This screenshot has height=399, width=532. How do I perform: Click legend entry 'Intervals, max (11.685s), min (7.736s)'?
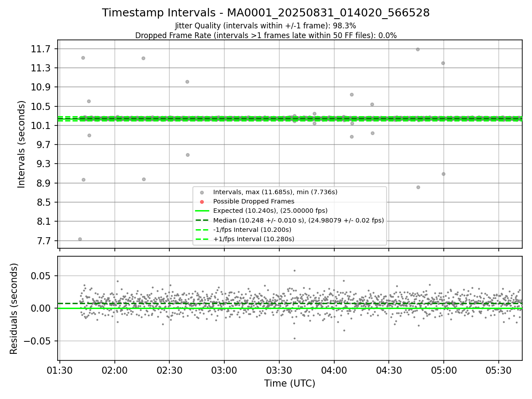pyautogui.click(x=275, y=192)
